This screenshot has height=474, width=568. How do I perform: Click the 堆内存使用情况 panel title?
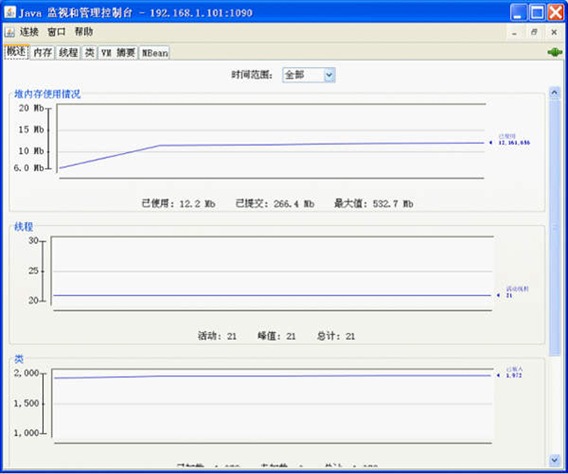point(47,94)
